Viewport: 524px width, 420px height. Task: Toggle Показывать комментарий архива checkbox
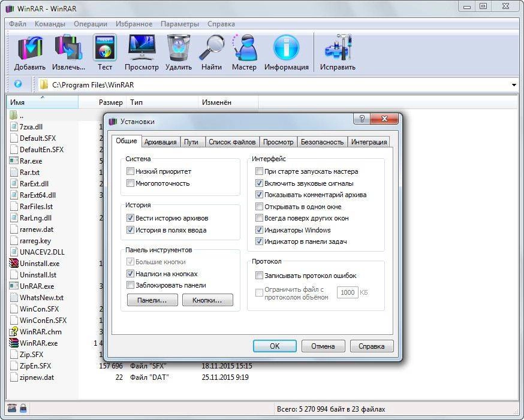pyautogui.click(x=259, y=195)
